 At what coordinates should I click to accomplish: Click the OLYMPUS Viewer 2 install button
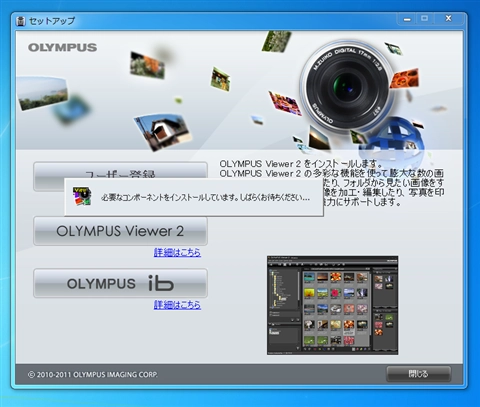tap(120, 231)
